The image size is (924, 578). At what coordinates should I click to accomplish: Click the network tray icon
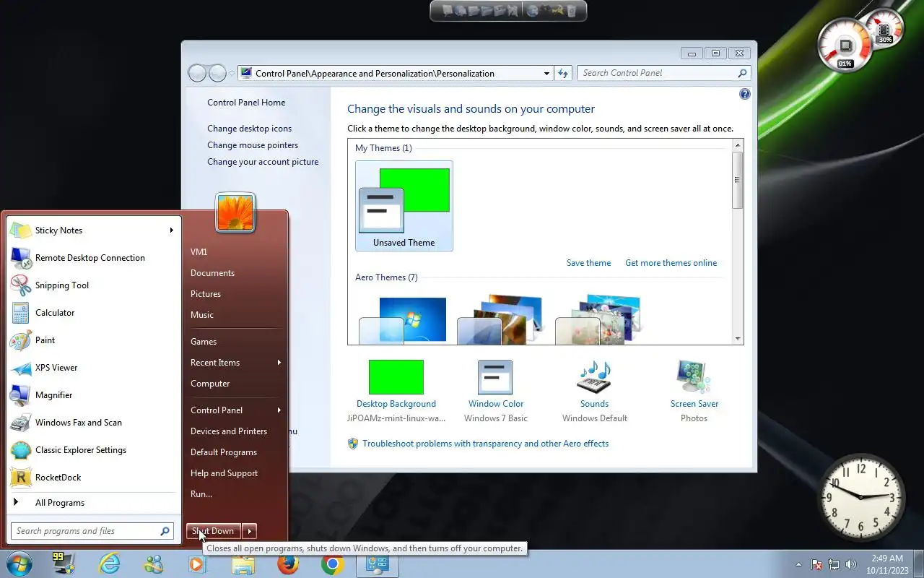pyautogui.click(x=834, y=564)
